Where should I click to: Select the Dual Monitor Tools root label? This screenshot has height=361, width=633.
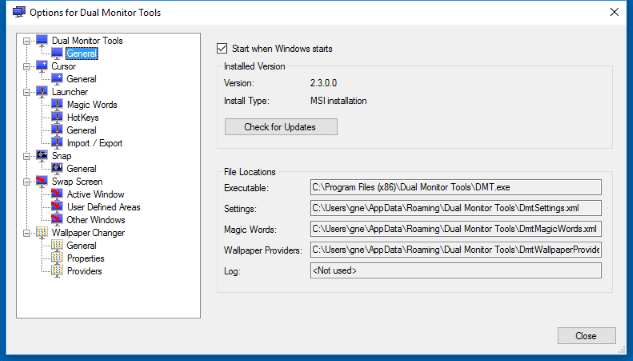point(87,40)
